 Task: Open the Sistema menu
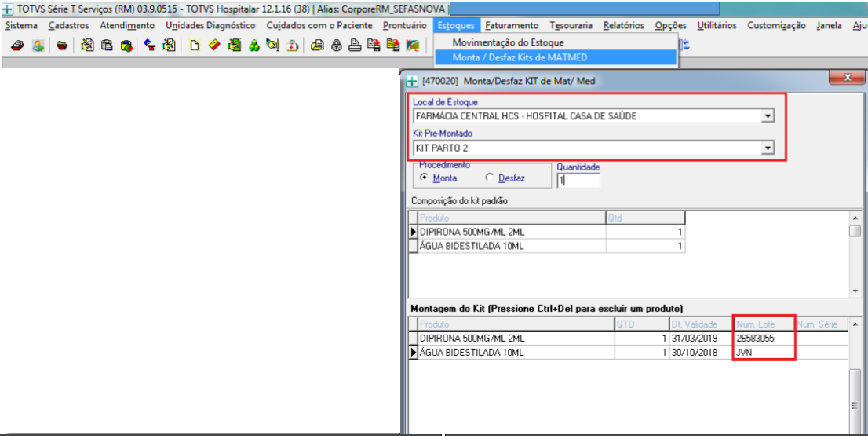tap(22, 25)
